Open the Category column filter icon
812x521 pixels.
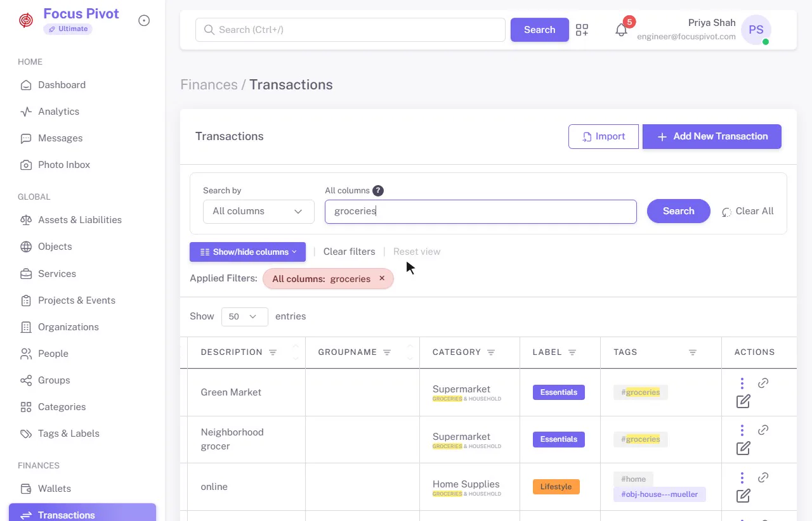click(491, 352)
